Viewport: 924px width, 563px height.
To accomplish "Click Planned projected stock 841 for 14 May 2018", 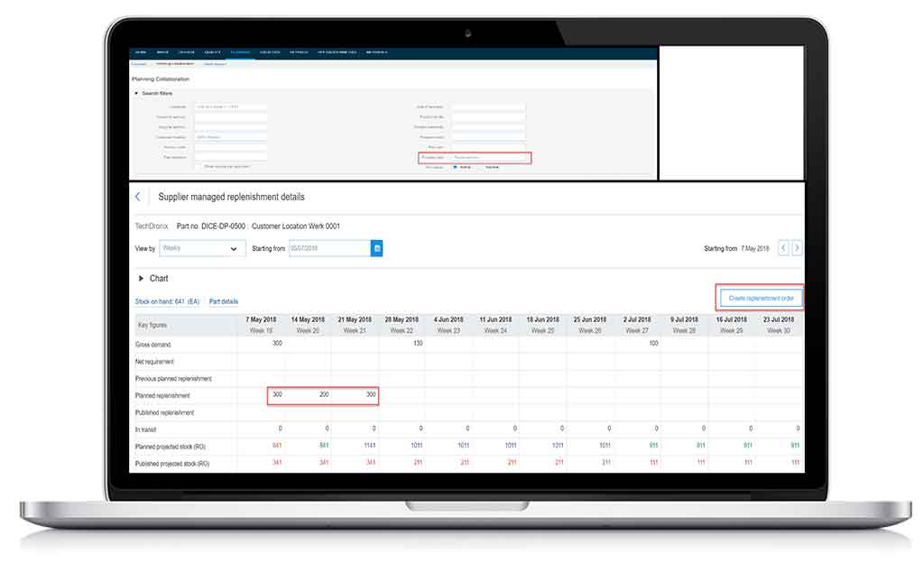I will 324,446.
